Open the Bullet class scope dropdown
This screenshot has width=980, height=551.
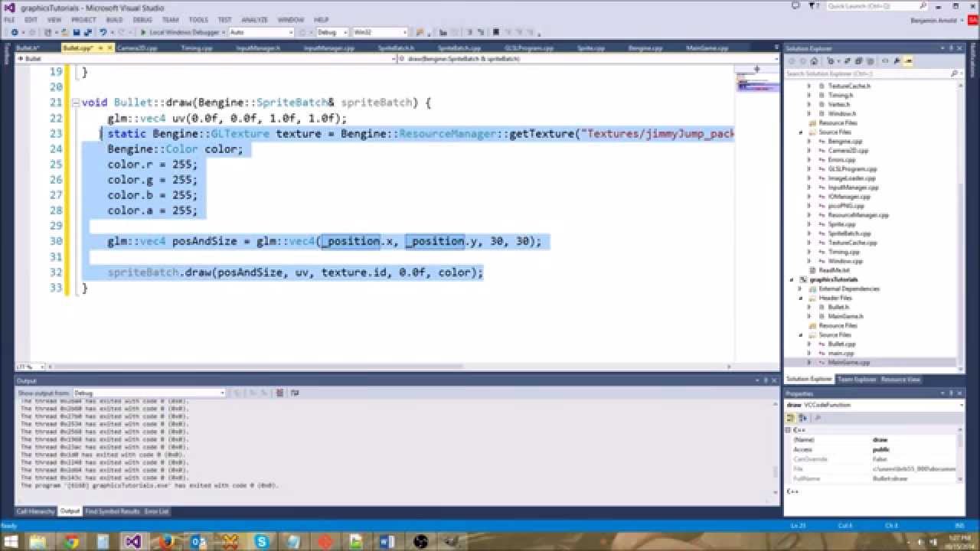pos(205,58)
